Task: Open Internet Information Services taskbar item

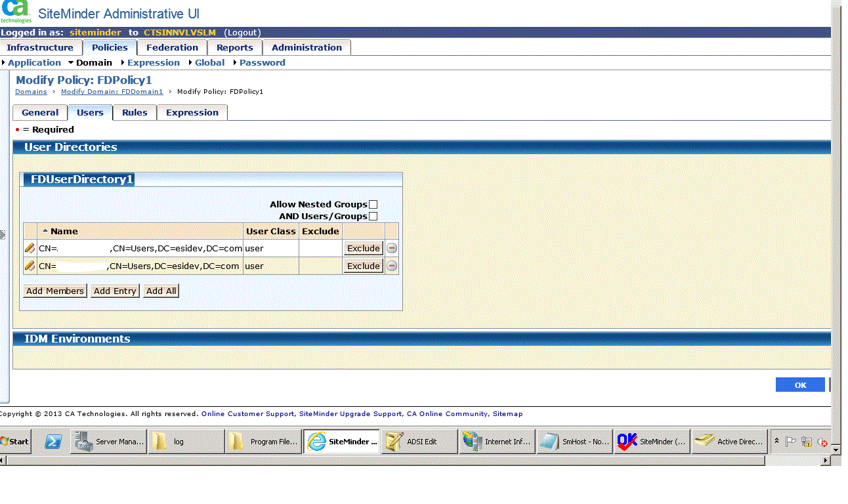Action: click(497, 442)
